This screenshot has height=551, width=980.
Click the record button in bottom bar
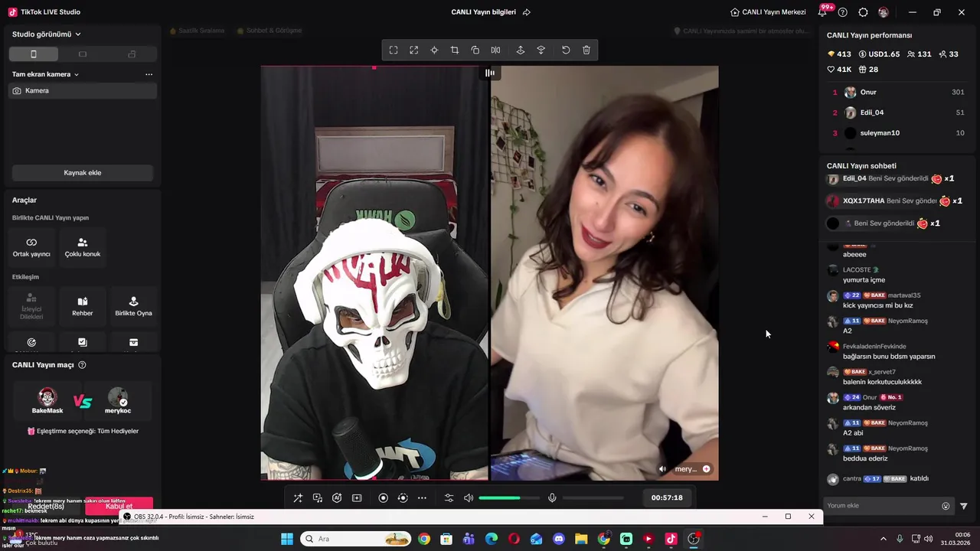click(x=384, y=498)
